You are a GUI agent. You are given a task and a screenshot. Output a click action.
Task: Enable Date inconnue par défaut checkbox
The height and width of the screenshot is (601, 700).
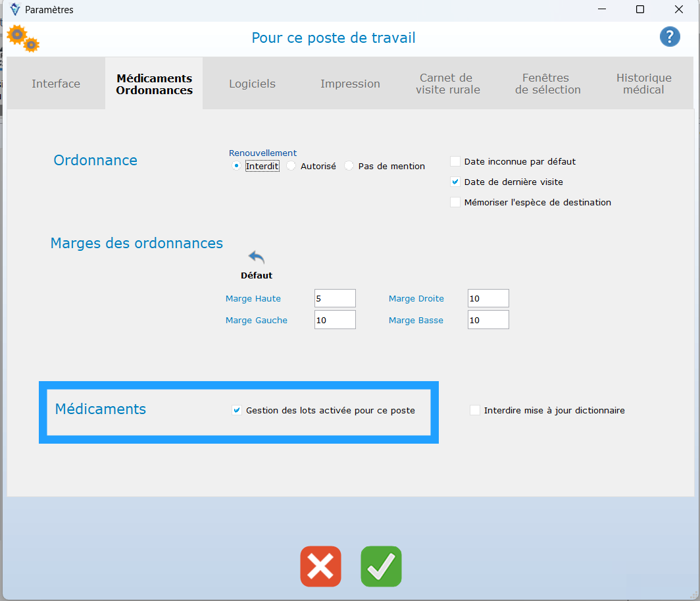pos(455,161)
